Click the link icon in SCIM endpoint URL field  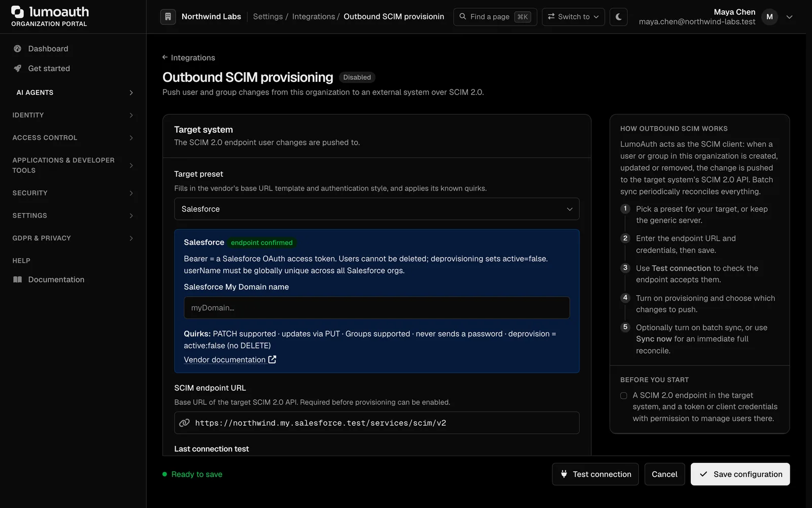point(185,423)
